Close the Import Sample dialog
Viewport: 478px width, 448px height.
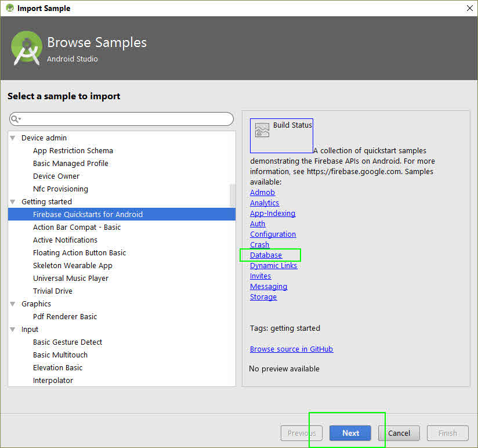pos(469,8)
